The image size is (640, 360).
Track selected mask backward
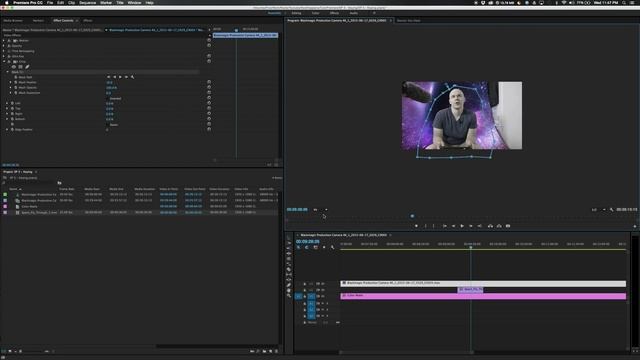point(114,77)
